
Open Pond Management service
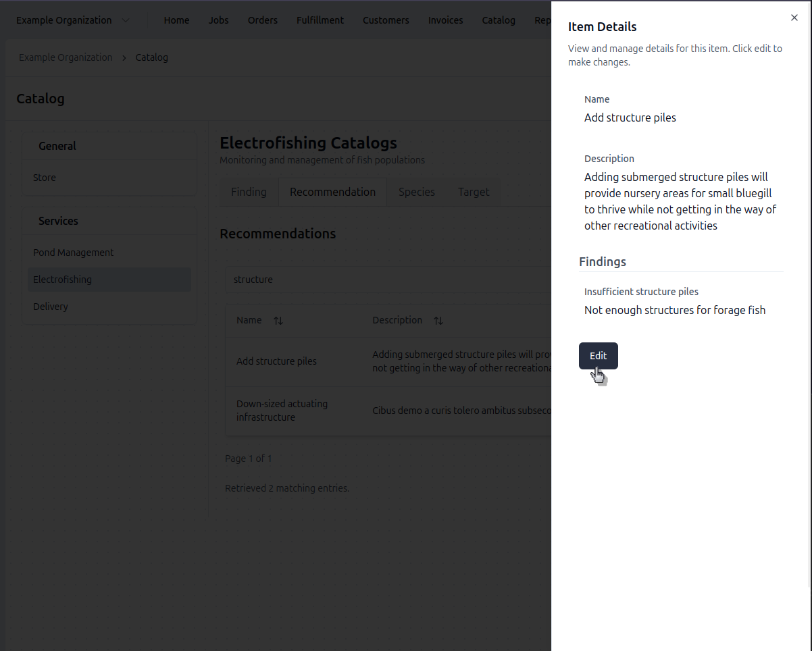tap(74, 253)
